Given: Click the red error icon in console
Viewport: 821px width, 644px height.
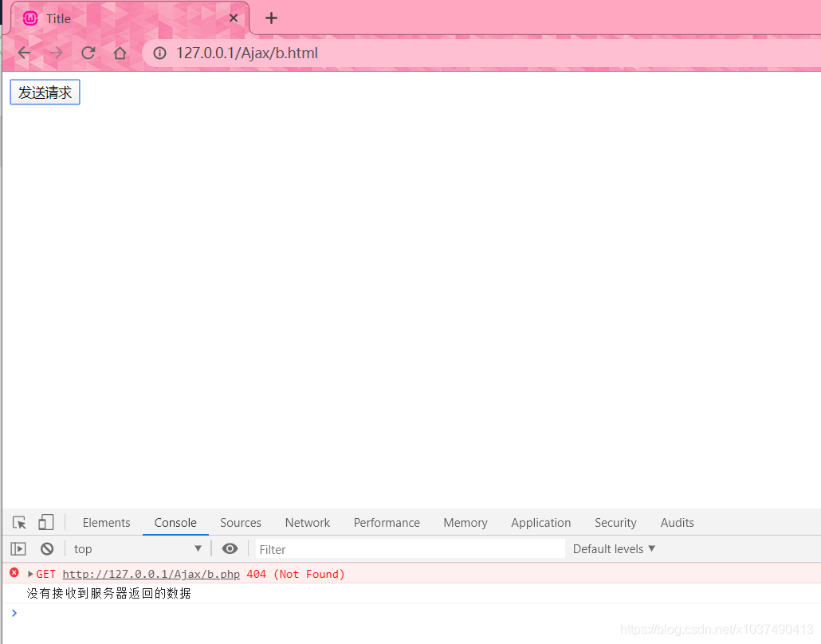Looking at the screenshot, I should (x=14, y=573).
